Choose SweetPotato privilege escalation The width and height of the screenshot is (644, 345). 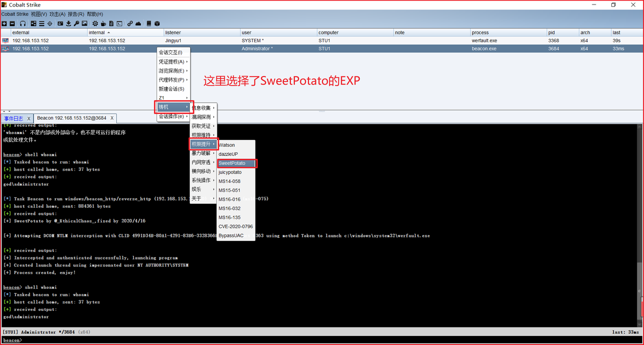tap(236, 163)
